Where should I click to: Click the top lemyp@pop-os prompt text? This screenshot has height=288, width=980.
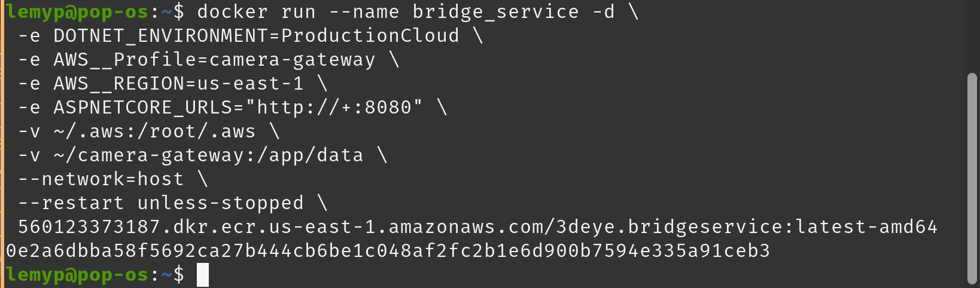(77, 12)
